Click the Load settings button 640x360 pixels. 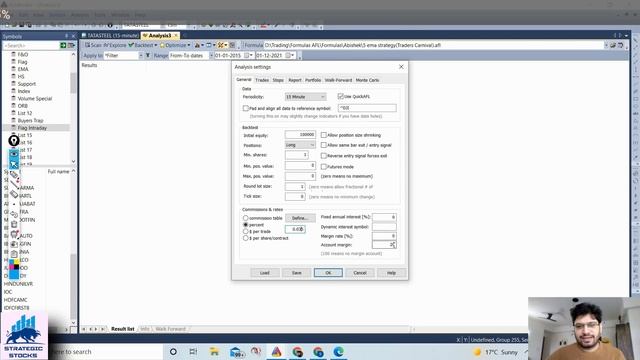[x=264, y=273]
